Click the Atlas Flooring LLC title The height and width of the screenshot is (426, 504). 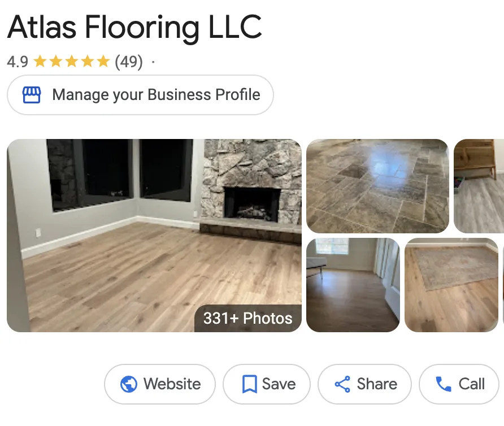(134, 27)
